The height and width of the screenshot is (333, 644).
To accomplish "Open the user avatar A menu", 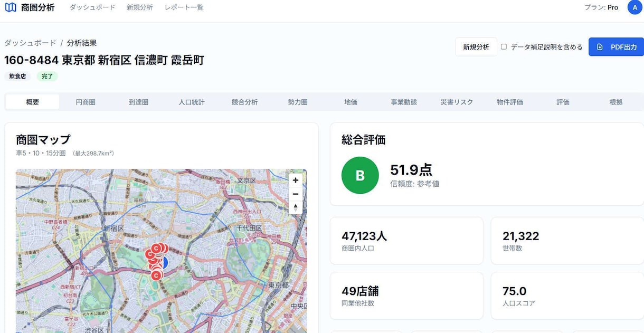I will pyautogui.click(x=634, y=7).
